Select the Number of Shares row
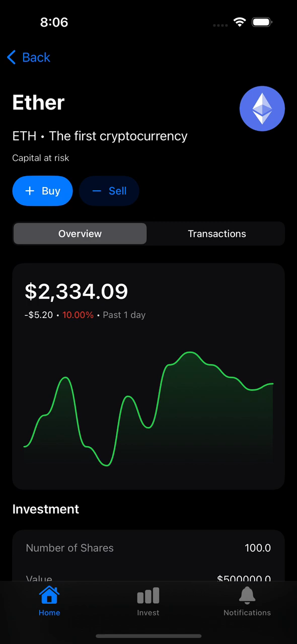 (x=148, y=548)
